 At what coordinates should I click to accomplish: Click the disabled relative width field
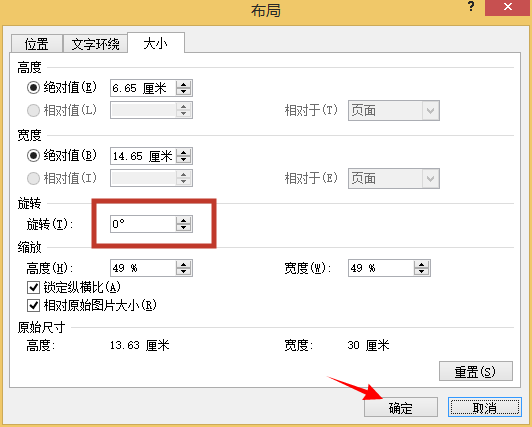click(143, 178)
